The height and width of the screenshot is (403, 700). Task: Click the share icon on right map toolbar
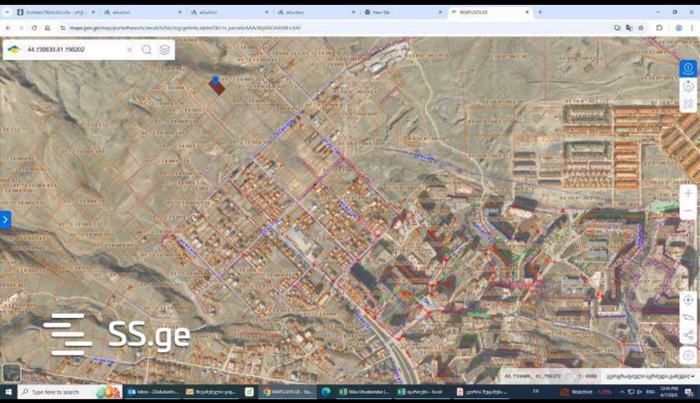(688, 336)
